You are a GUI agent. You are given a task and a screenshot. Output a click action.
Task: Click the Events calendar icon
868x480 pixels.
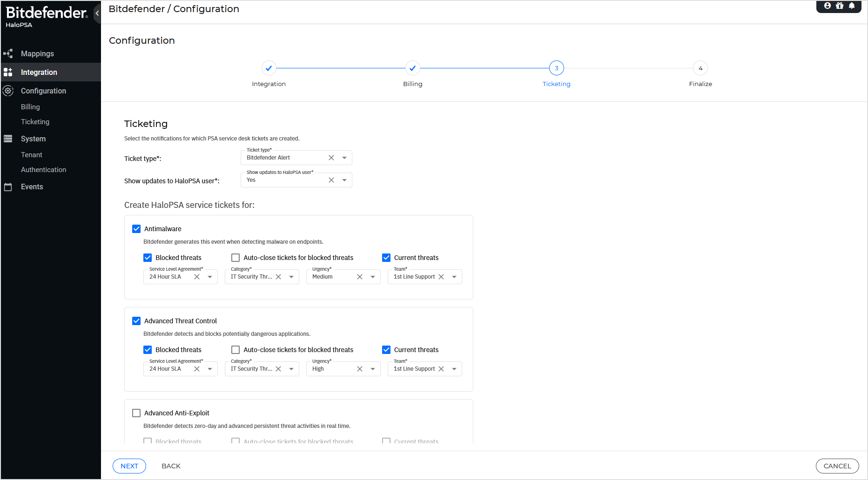coord(8,187)
